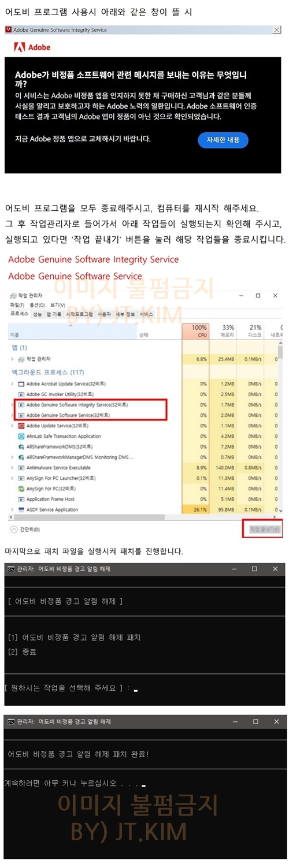289x868 pixels.
Task: Click the AllShareFrameworkDMS icon
Action: coord(21,447)
